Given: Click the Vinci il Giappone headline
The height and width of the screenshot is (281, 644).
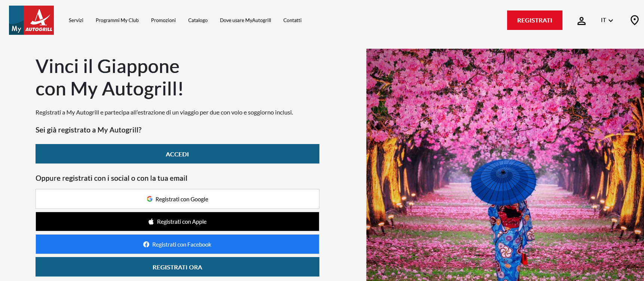Looking at the screenshot, I should coord(109,78).
